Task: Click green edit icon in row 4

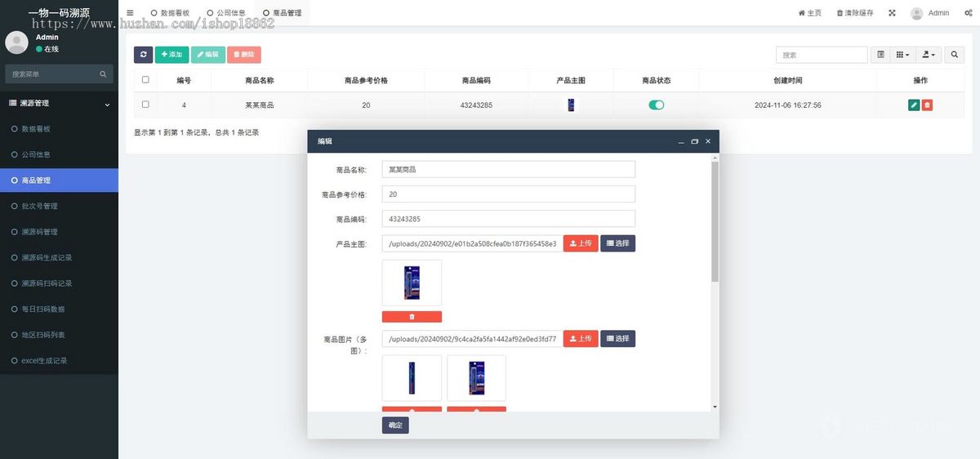Action: (914, 105)
